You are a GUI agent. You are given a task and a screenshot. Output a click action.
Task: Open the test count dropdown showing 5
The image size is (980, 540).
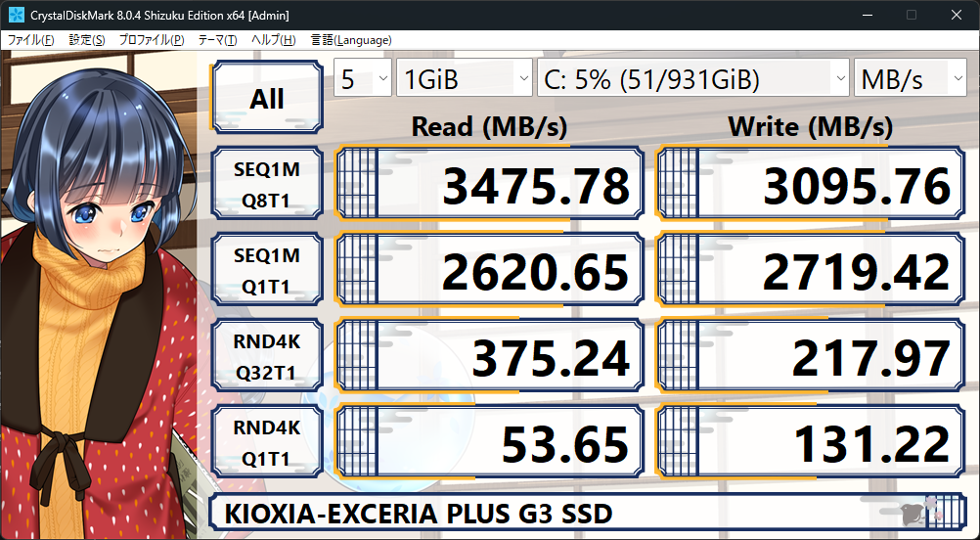click(x=363, y=78)
